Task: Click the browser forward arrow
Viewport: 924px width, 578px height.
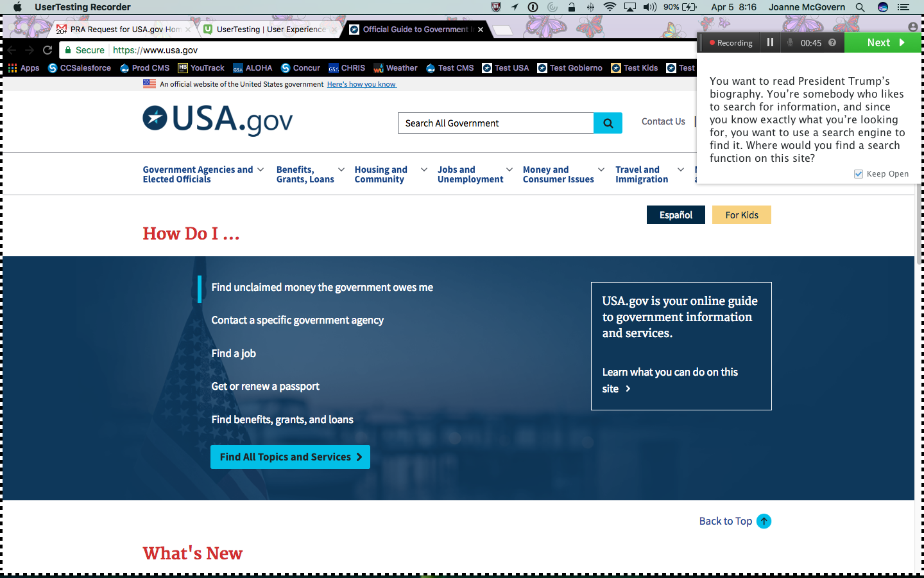Action: coord(30,49)
